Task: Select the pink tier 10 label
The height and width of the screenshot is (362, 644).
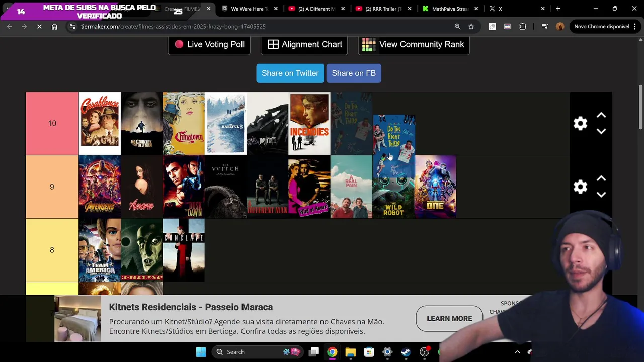Action: coord(52,123)
